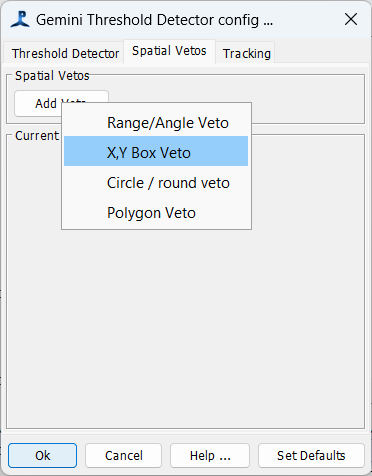Reset values with Set Defaults button
The width and height of the screenshot is (372, 476).
pos(311,455)
